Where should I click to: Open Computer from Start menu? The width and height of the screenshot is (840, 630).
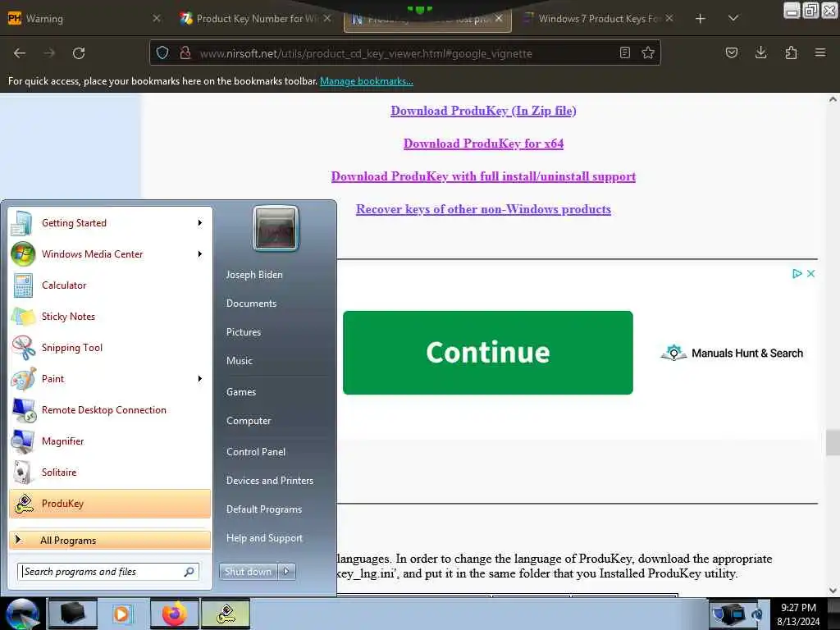pyautogui.click(x=249, y=421)
